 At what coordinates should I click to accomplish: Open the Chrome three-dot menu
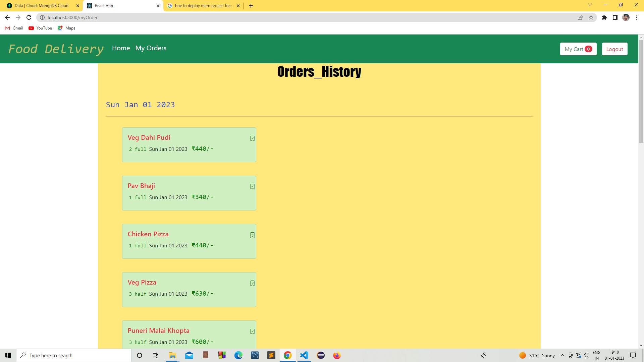coord(637,17)
